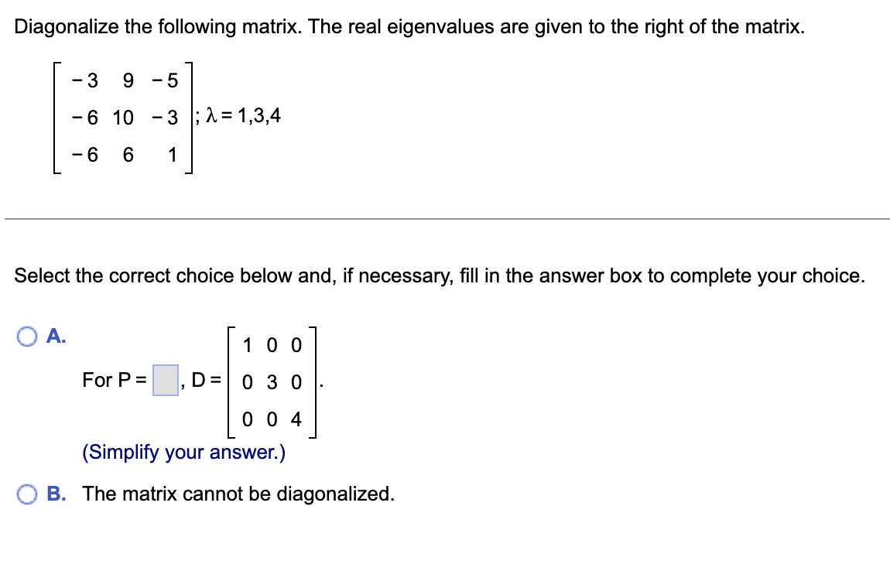Click the eigenvalue list λ = 1,3,4
Image resolution: width=890 pixels, height=588 pixels.
click(245, 115)
